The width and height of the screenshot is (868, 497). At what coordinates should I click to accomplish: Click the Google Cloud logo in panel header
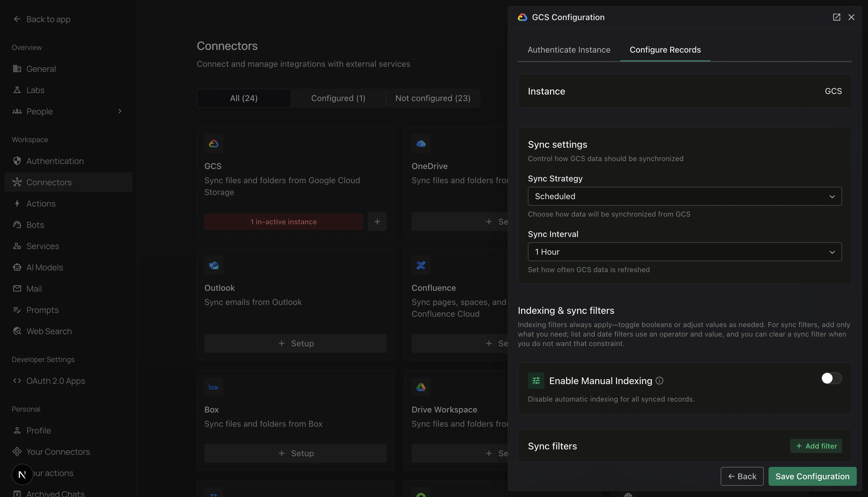[523, 17]
